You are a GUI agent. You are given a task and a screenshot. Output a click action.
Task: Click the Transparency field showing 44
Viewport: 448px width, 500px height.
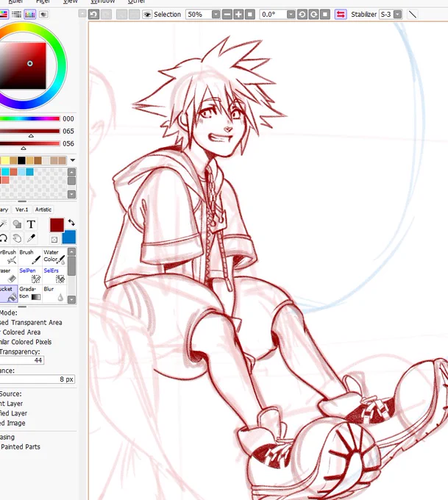[x=22, y=360]
